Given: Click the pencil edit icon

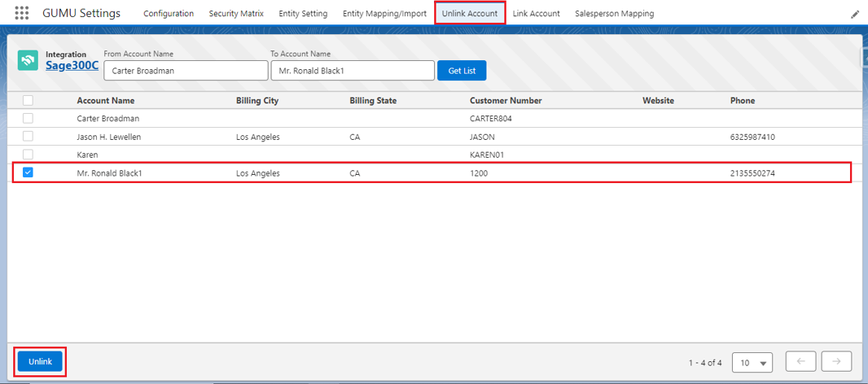Looking at the screenshot, I should 854,14.
